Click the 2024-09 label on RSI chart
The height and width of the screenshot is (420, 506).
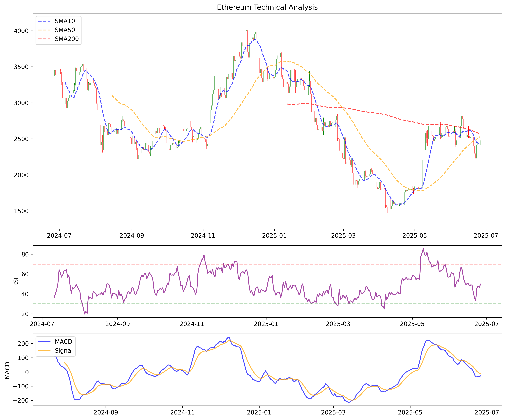coord(117,324)
